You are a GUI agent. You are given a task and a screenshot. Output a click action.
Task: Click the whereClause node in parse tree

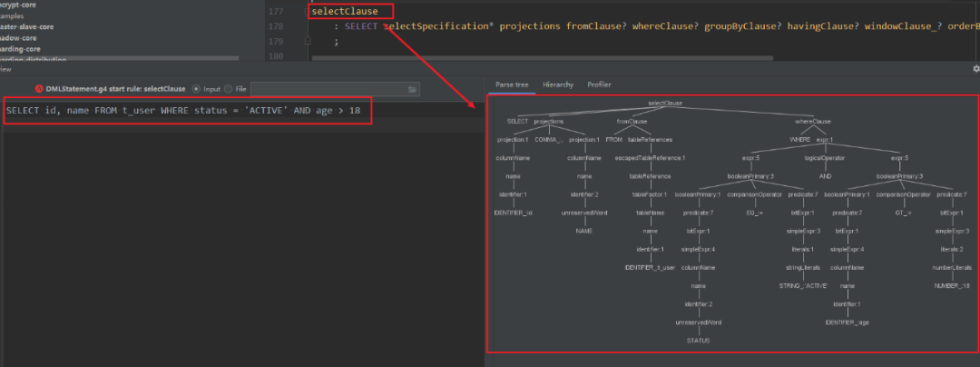pos(812,122)
